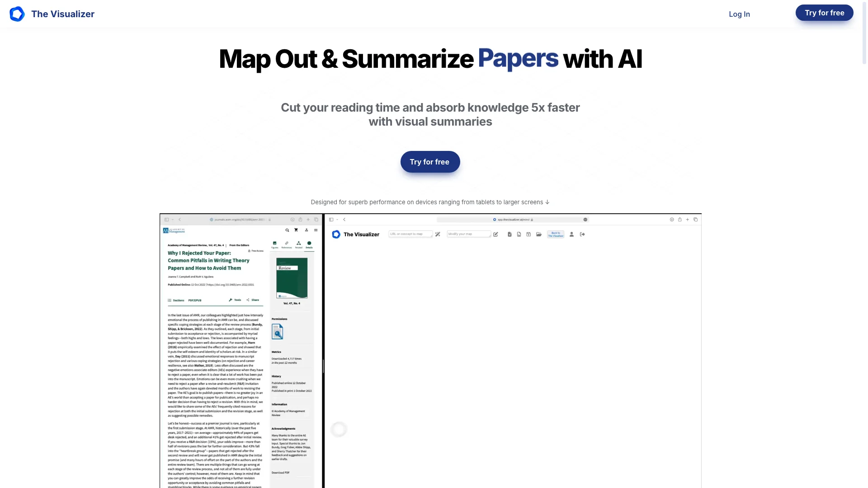Click the pencil/edit icon in Visualizer toolbar
The height and width of the screenshot is (488, 868).
point(495,234)
